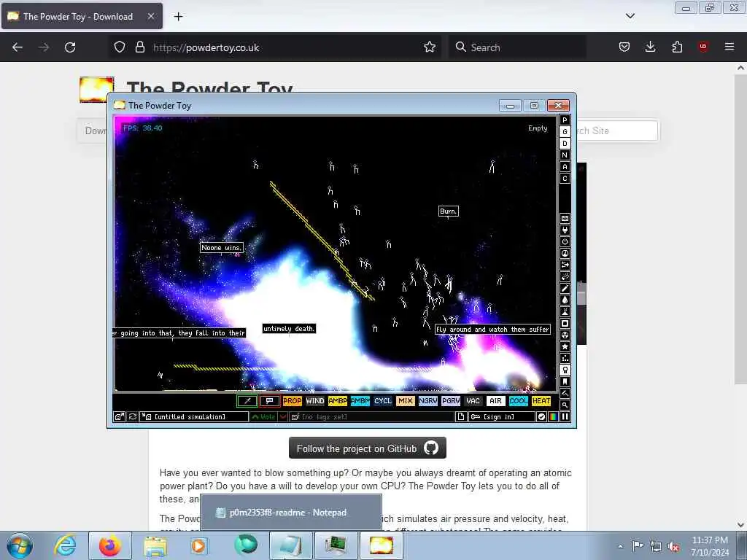
Task: Click the new blank simulation icon
Action: (x=461, y=416)
